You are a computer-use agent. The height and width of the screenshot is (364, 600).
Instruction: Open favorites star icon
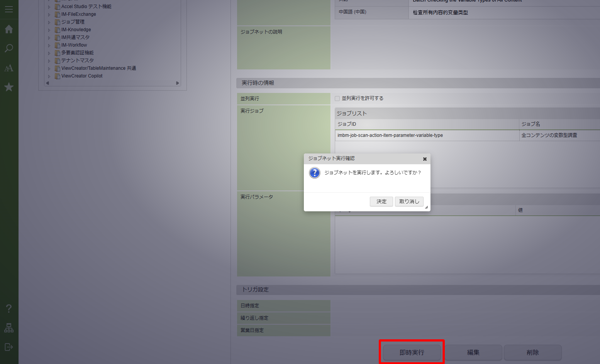pyautogui.click(x=9, y=88)
